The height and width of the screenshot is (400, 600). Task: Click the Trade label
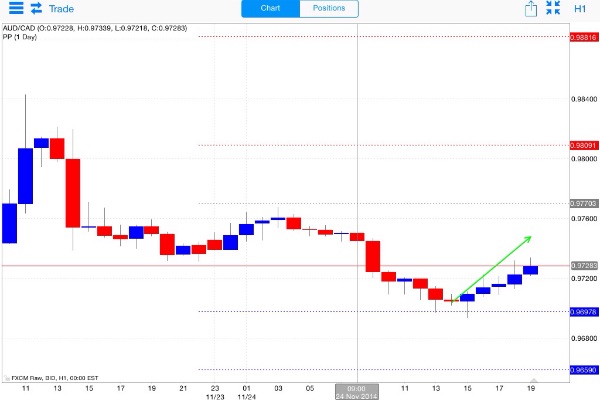[62, 9]
